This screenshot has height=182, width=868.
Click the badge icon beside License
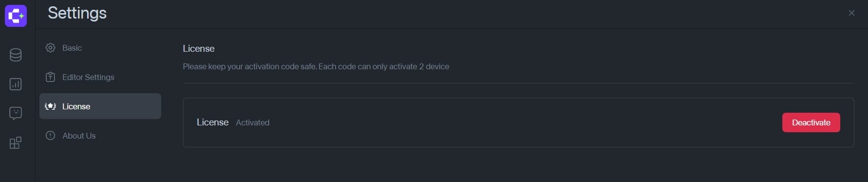pyautogui.click(x=50, y=106)
